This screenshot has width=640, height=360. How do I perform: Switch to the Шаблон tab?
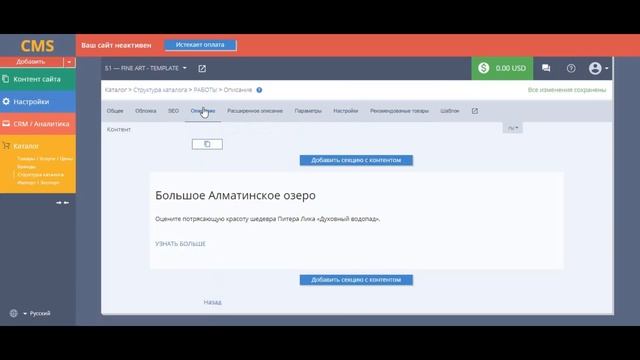(450, 111)
